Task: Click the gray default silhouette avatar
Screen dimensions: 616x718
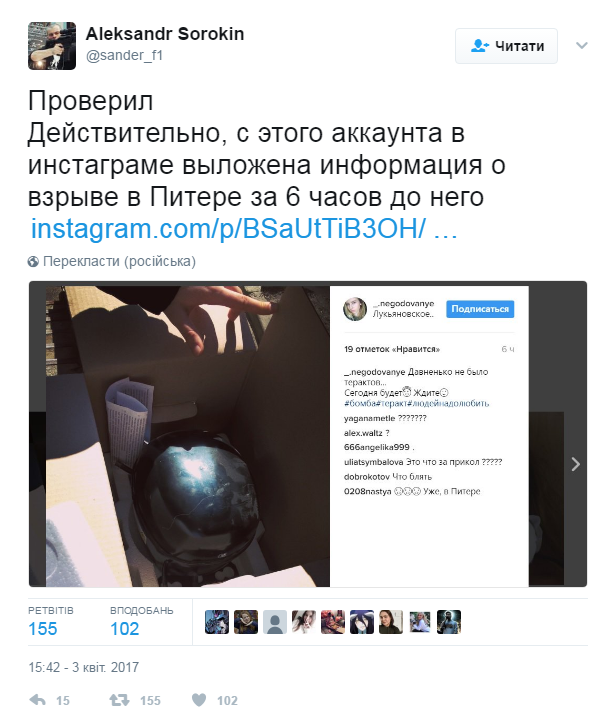Action: coord(275,622)
